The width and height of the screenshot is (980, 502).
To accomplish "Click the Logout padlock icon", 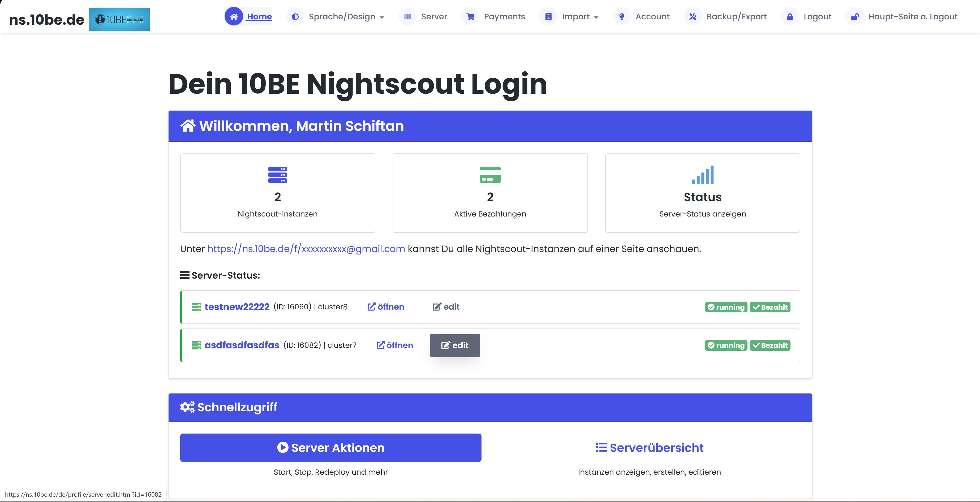I will click(x=790, y=17).
